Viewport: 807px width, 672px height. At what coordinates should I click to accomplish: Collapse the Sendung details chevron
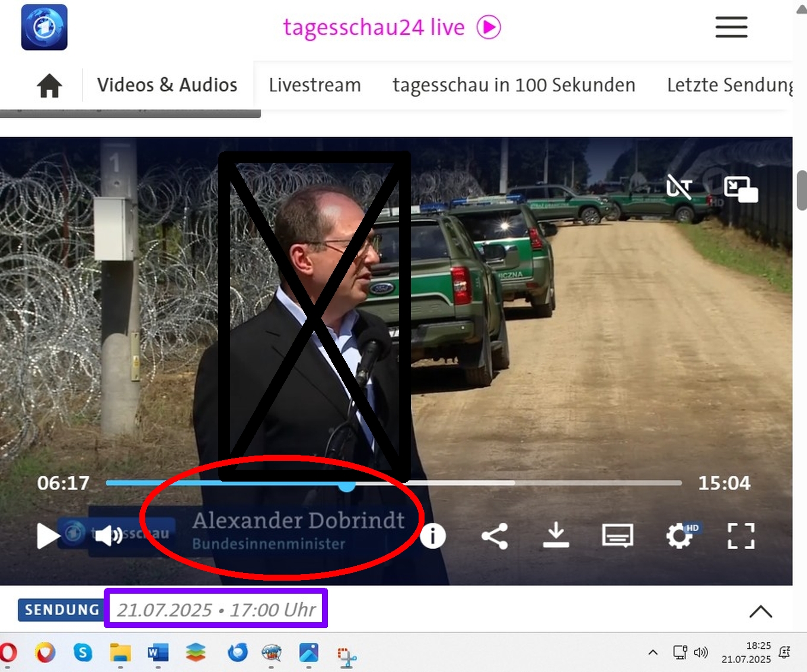point(760,612)
